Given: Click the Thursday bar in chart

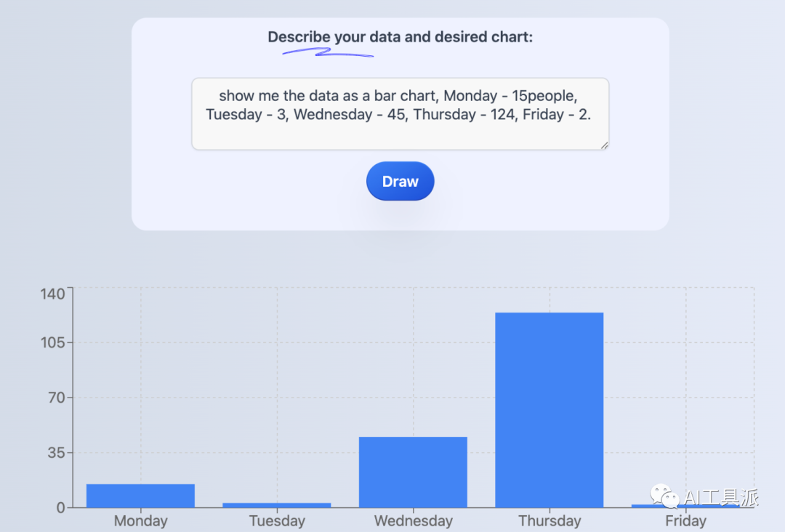Looking at the screenshot, I should click(549, 410).
